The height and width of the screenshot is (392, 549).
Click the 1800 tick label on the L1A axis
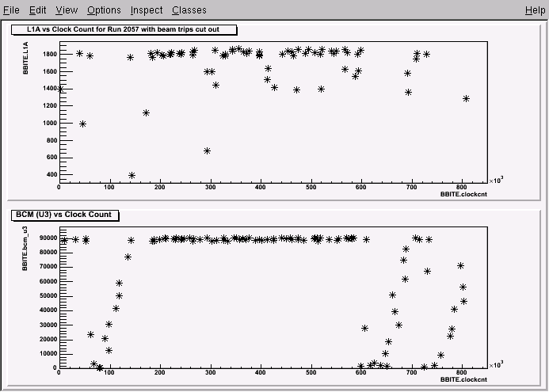coord(50,55)
